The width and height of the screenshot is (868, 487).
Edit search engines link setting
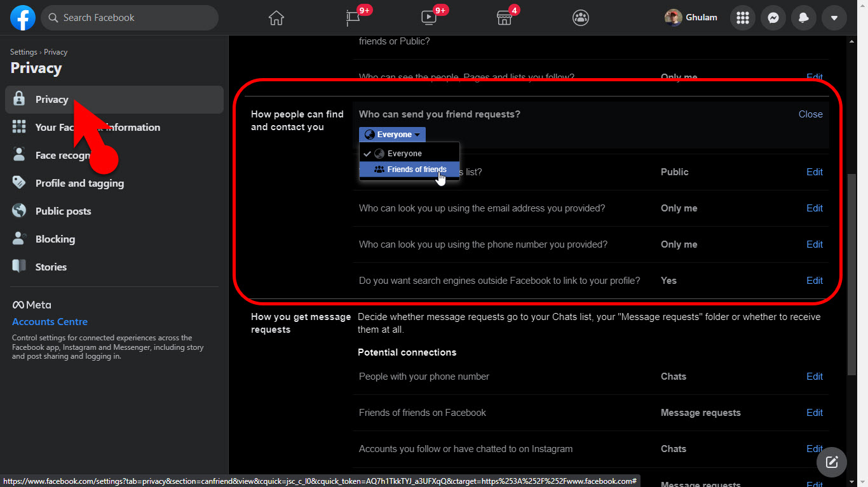point(815,281)
